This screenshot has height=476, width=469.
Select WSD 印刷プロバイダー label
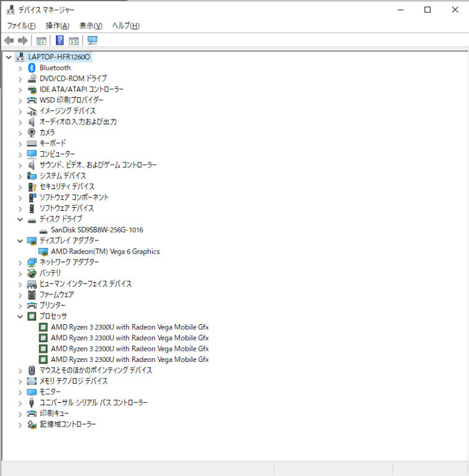coord(71,100)
